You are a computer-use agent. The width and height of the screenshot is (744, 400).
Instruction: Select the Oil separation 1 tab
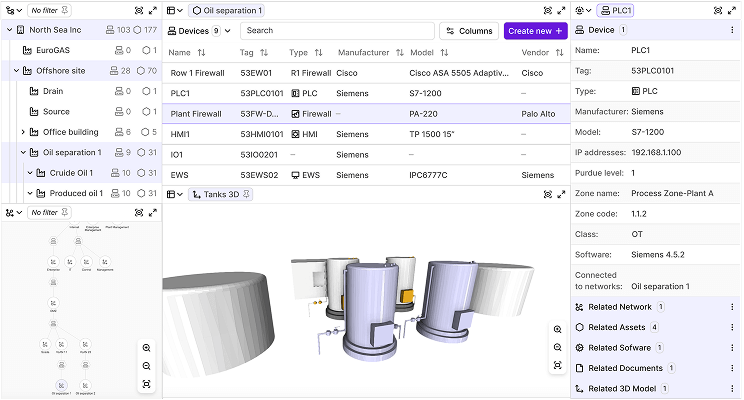click(227, 10)
